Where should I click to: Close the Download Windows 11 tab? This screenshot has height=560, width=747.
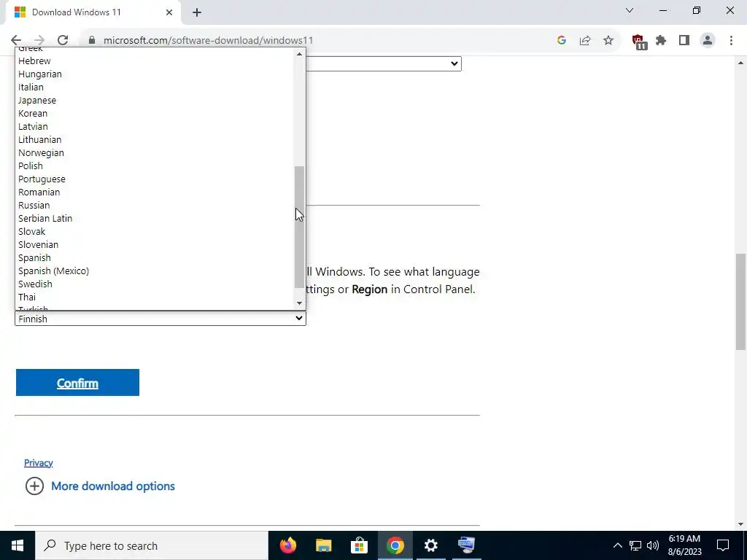pos(169,12)
